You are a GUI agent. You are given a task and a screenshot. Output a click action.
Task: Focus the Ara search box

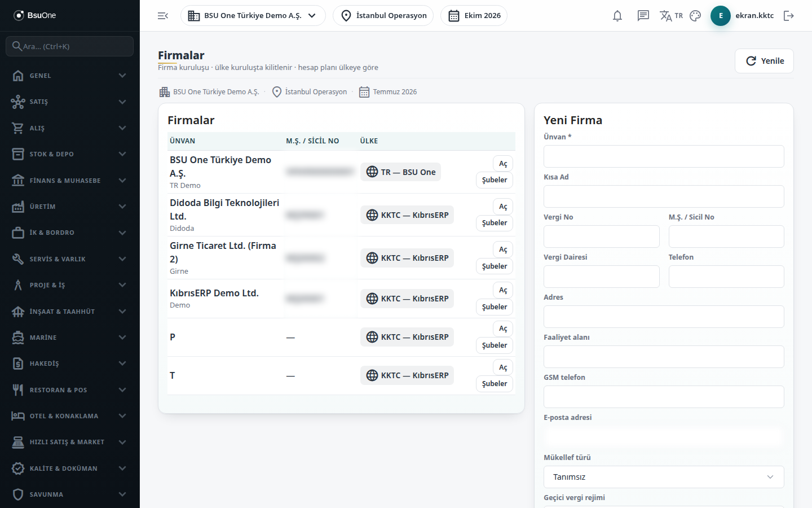[70, 46]
